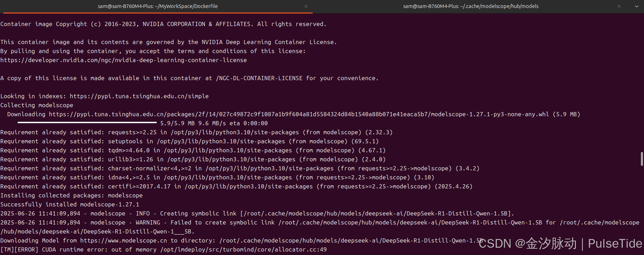Viewport: 644px width, 255px height.
Task: Click the Collecting modelscope line
Action: coord(36,105)
